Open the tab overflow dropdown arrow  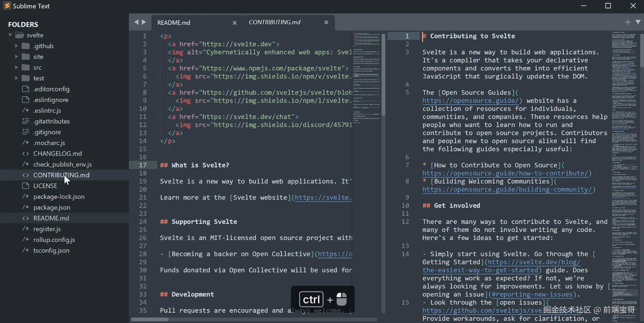[x=638, y=22]
